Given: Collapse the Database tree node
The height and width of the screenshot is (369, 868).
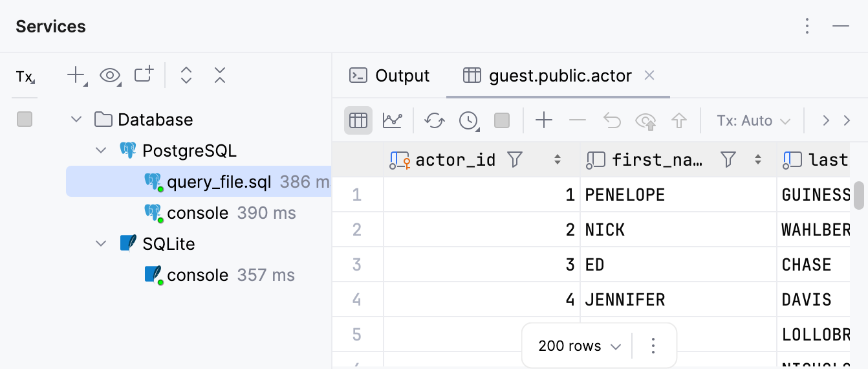Looking at the screenshot, I should [76, 120].
